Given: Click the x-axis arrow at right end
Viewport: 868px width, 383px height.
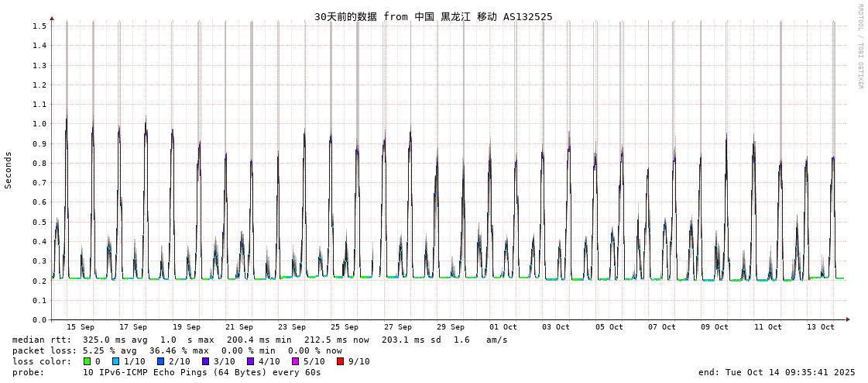Looking at the screenshot, I should click(848, 319).
